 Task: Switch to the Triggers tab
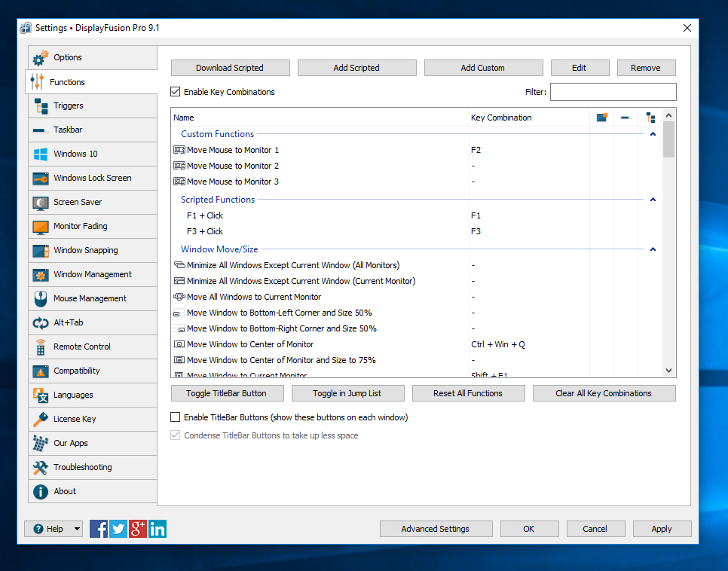tap(68, 105)
